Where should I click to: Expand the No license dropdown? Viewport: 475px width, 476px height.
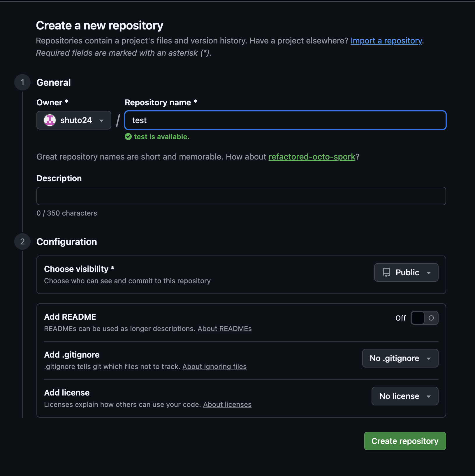point(405,396)
